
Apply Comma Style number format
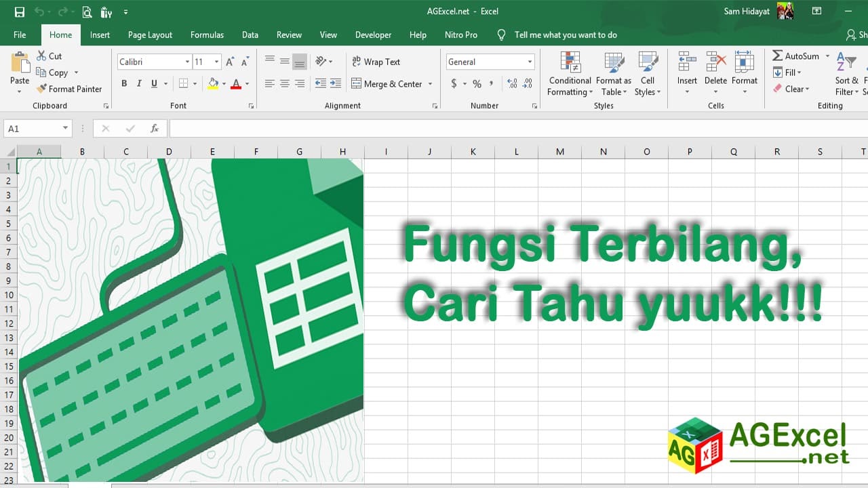tap(491, 83)
